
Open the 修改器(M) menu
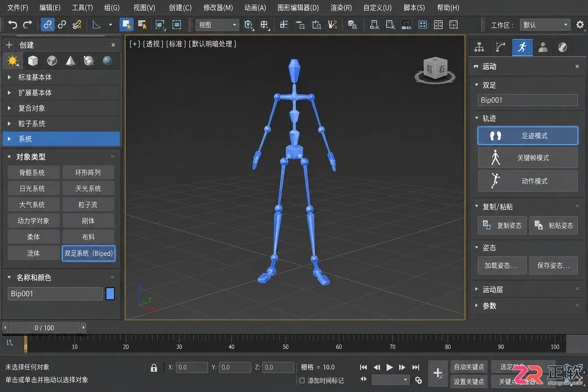pyautogui.click(x=218, y=8)
